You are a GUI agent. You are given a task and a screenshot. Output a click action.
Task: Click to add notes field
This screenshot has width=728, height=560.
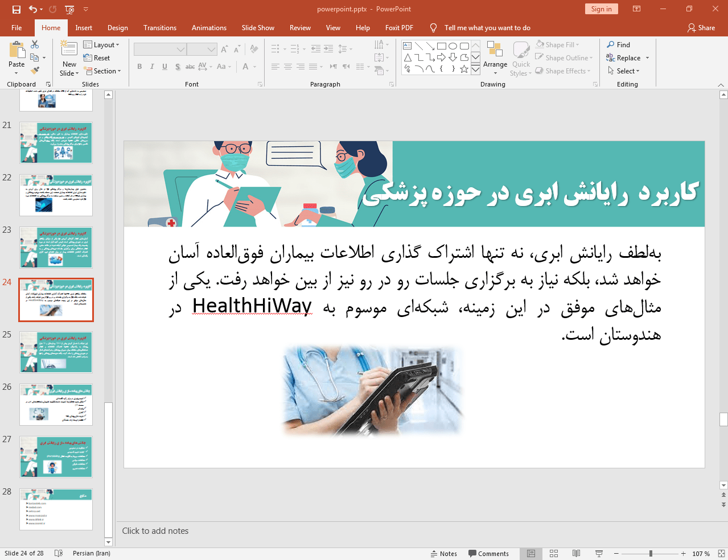tap(418, 531)
